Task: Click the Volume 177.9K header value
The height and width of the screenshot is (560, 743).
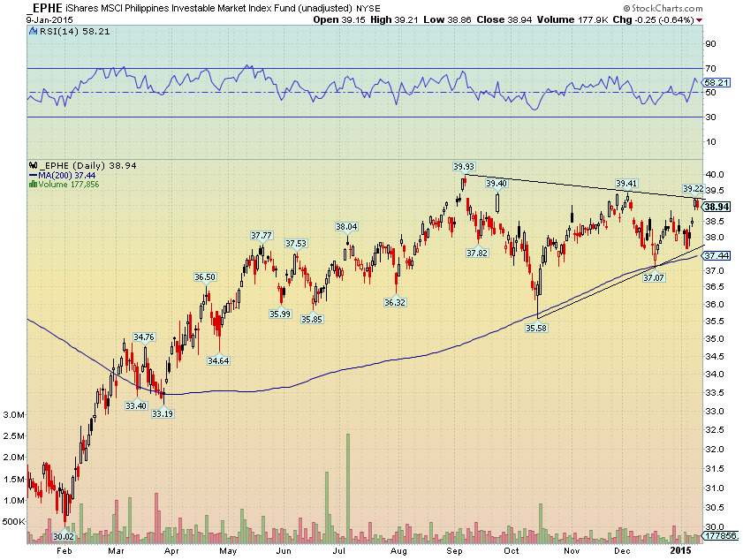Action: 572,20
